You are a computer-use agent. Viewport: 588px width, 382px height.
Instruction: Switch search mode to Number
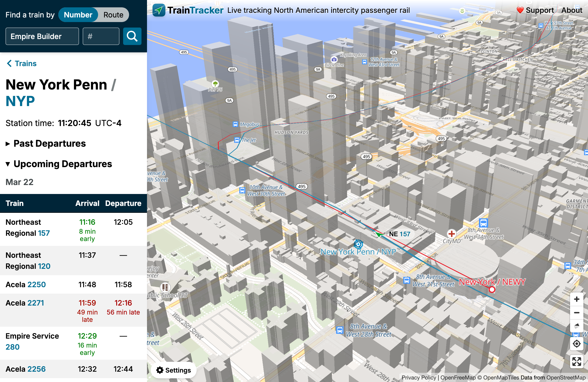point(78,15)
